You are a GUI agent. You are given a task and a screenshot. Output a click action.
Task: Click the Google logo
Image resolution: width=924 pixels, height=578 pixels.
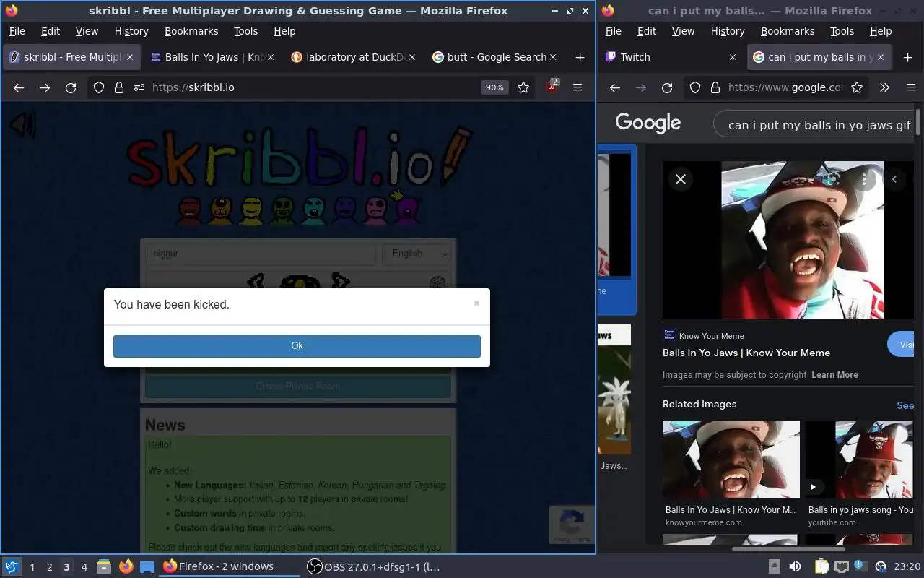(648, 124)
